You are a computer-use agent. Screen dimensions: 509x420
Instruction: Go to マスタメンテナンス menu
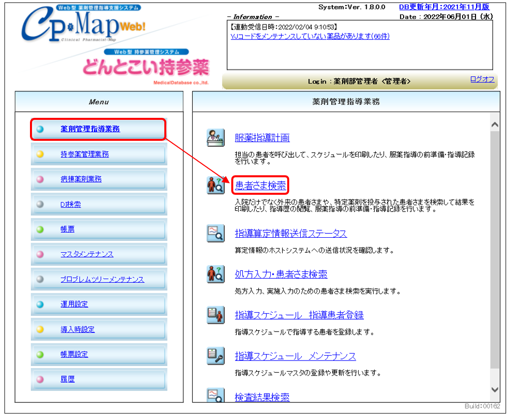point(86,254)
